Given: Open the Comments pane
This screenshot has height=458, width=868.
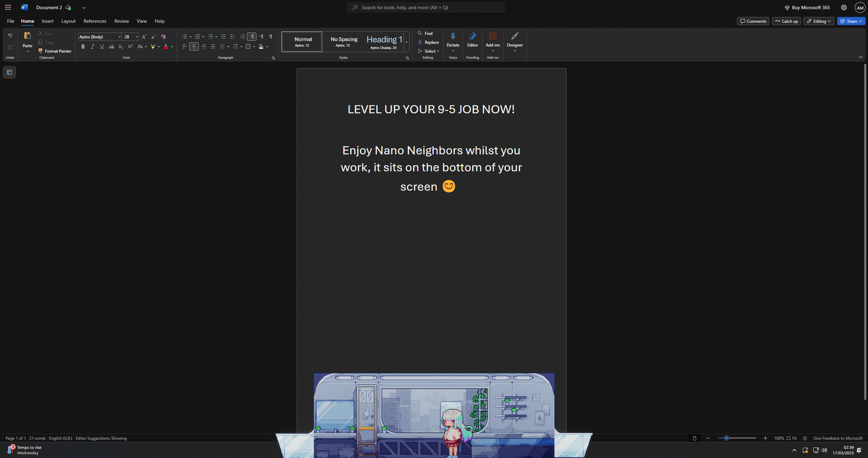Looking at the screenshot, I should click(x=753, y=21).
